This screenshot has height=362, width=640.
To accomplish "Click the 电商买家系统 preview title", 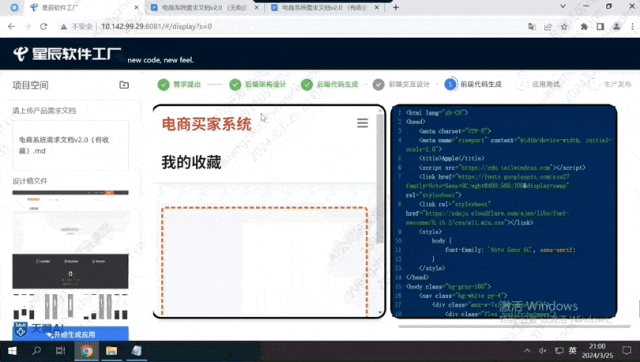I will [x=207, y=124].
